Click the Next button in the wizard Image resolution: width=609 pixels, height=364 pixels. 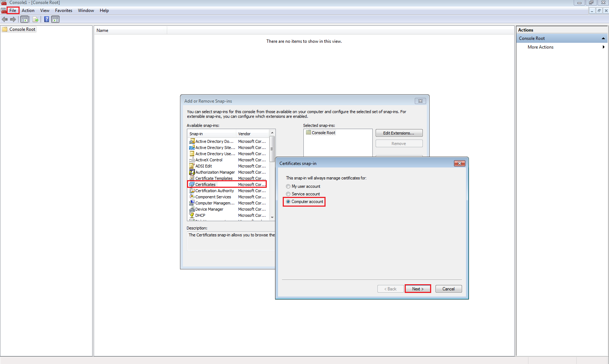pos(418,289)
